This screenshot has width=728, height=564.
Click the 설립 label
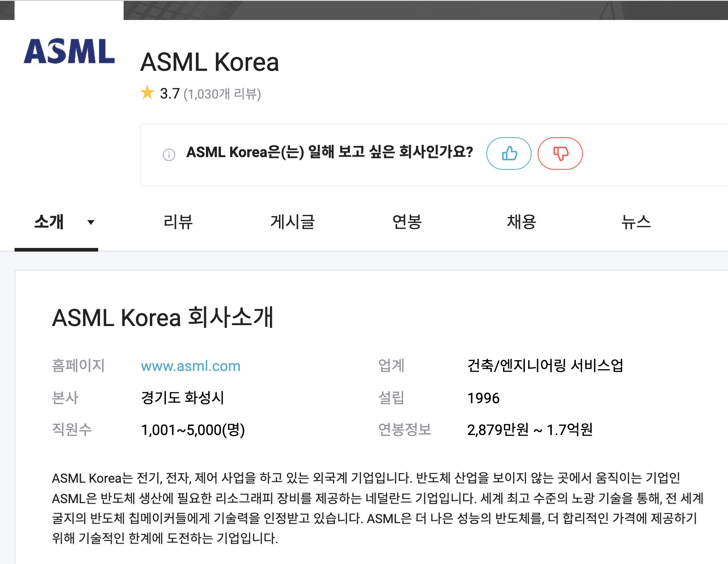(x=391, y=398)
